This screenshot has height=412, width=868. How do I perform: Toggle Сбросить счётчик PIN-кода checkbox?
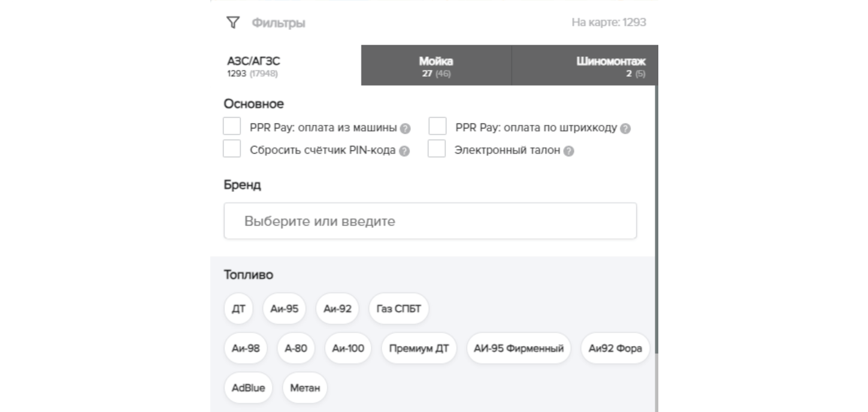pyautogui.click(x=232, y=149)
